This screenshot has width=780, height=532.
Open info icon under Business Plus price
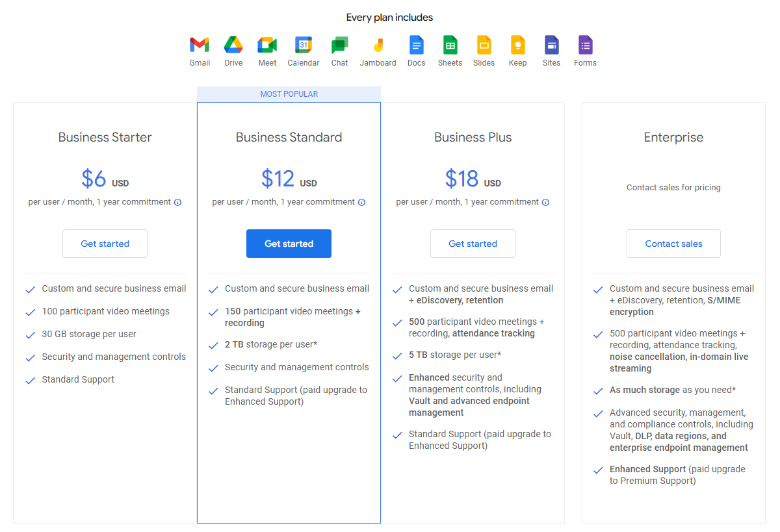[x=546, y=202]
